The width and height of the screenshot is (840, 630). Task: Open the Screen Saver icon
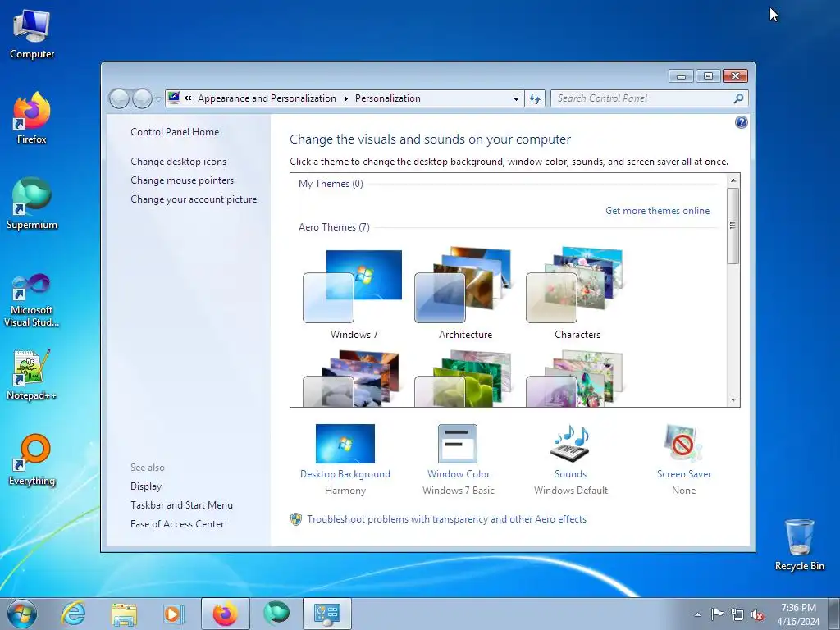click(x=683, y=444)
